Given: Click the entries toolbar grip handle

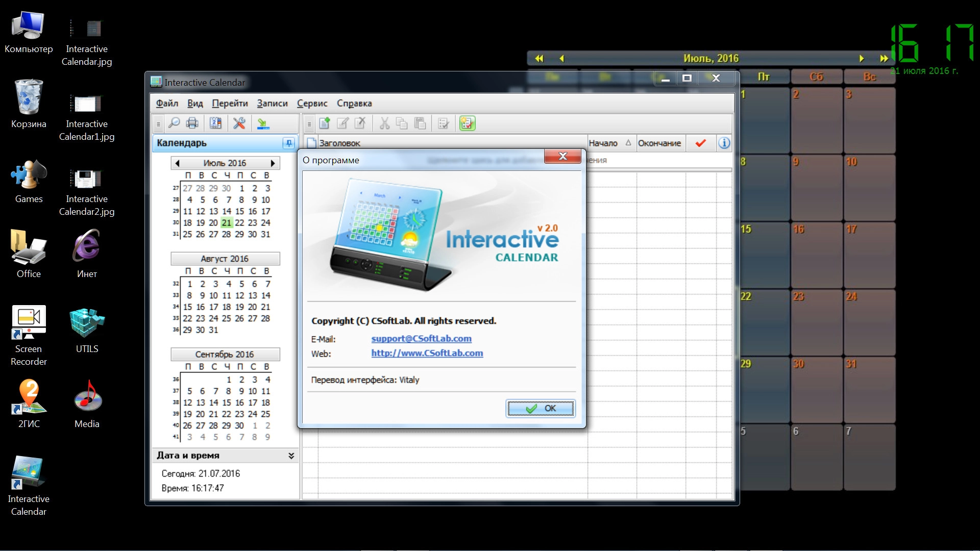Looking at the screenshot, I should tap(308, 123).
